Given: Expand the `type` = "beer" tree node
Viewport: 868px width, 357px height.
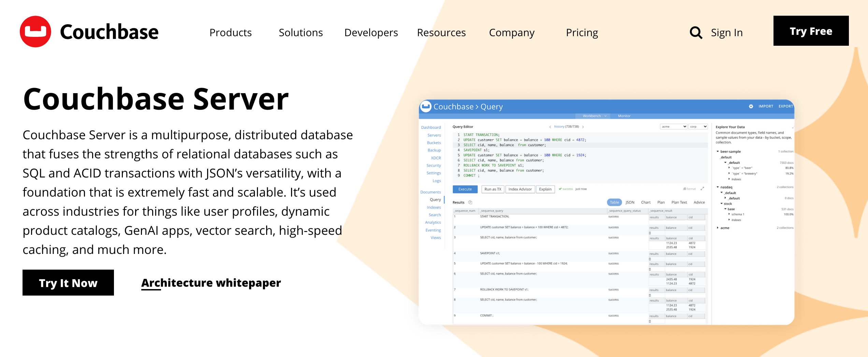Looking at the screenshot, I should coord(729,168).
